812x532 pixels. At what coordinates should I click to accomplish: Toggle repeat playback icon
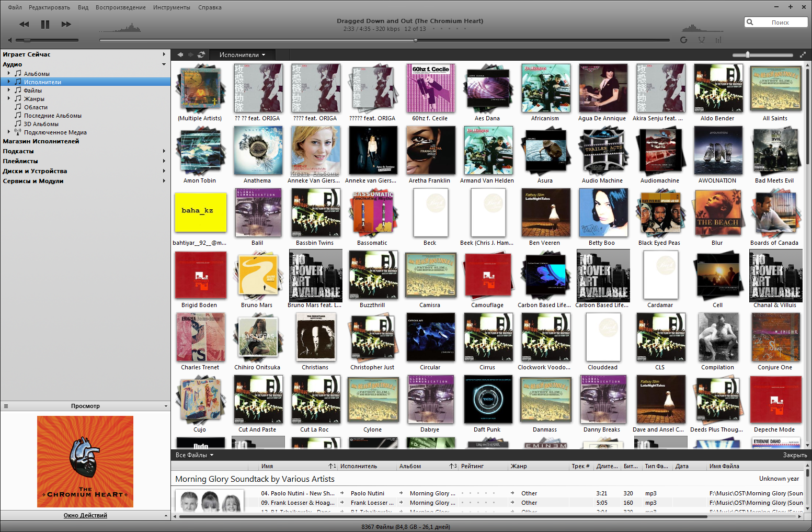point(684,40)
